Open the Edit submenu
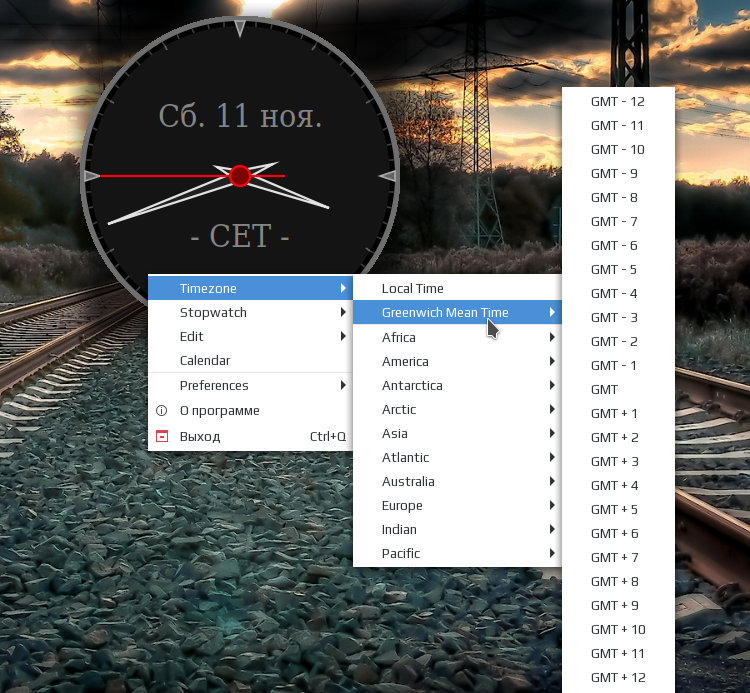This screenshot has height=693, width=750. point(250,336)
